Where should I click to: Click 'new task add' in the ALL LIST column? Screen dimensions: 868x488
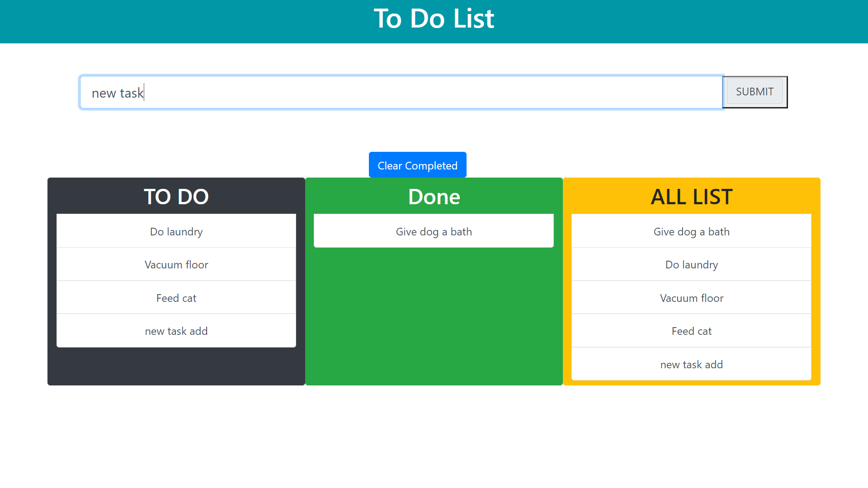(x=691, y=364)
